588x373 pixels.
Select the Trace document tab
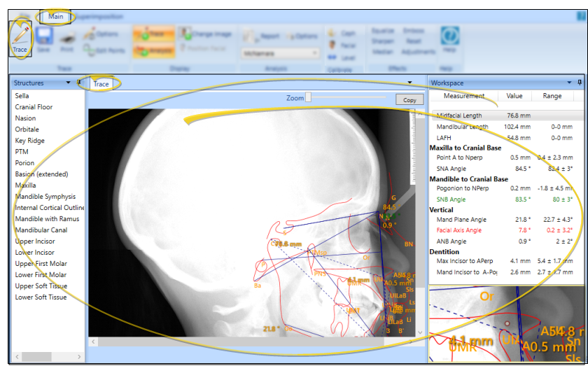click(x=101, y=84)
